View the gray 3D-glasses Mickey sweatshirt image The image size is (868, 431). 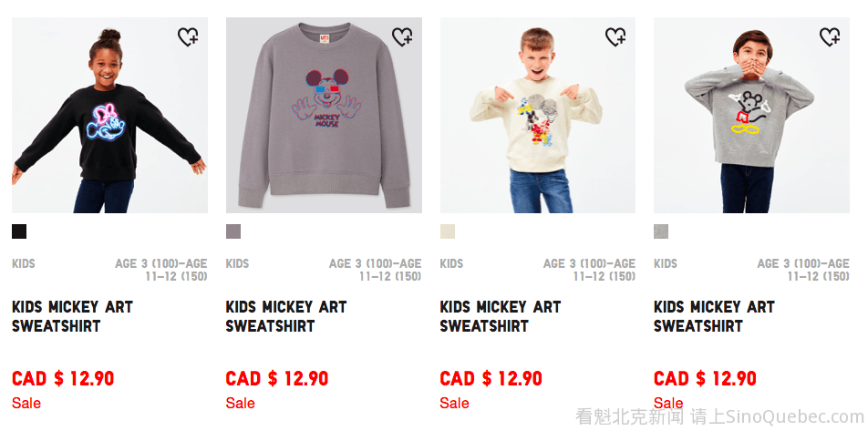pos(324,115)
